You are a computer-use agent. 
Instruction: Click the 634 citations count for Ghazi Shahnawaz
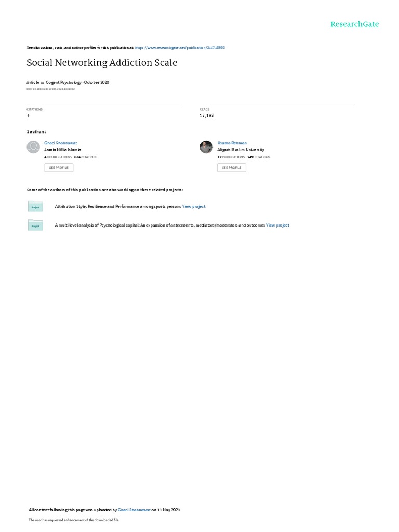86,157
